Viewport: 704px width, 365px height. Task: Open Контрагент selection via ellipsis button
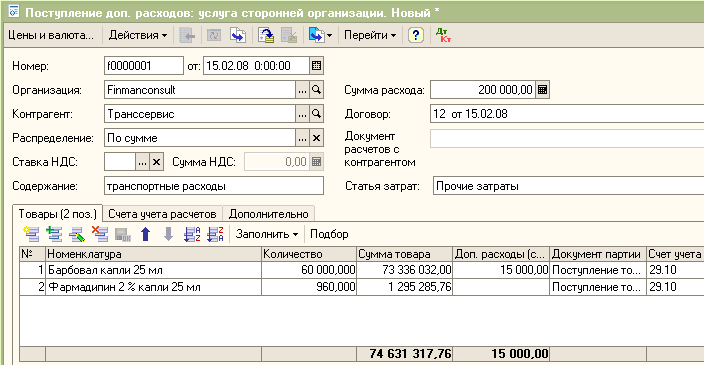click(x=302, y=114)
